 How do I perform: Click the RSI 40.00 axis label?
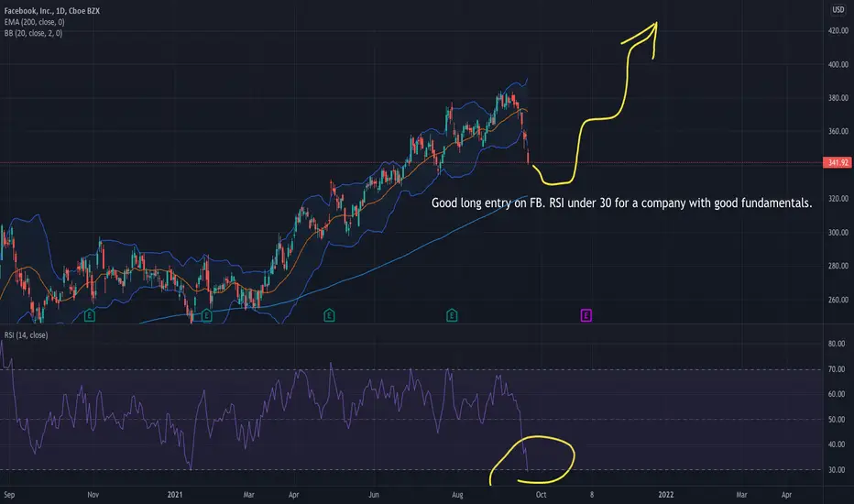[x=837, y=444]
